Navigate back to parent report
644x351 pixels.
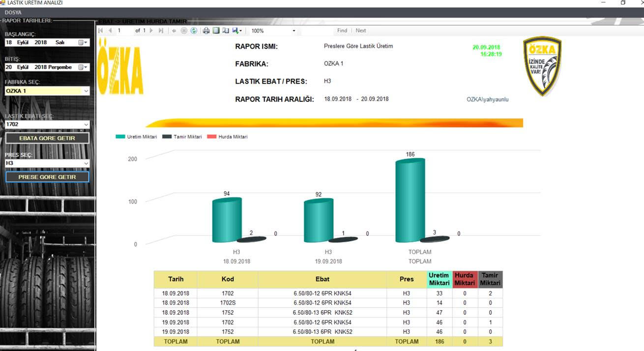pyautogui.click(x=174, y=30)
